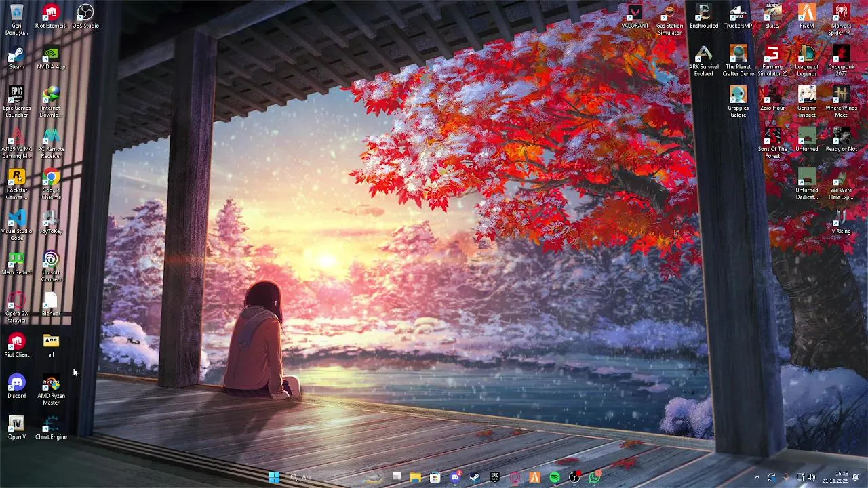868x488 pixels.
Task: Select the Enshrouded desktop shortcut
Action: 704,16
